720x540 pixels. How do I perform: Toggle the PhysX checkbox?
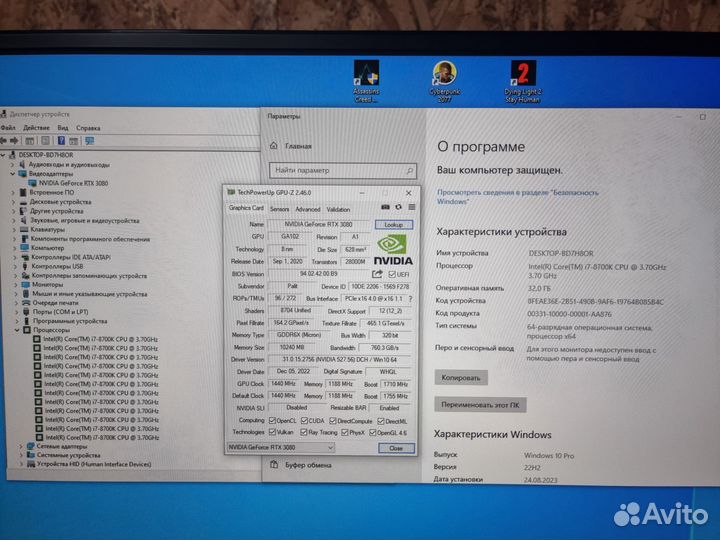(x=344, y=432)
